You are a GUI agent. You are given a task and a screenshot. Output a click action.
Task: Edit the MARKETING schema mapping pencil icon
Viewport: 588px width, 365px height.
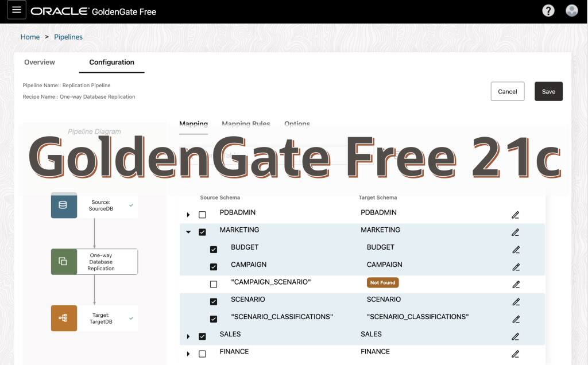[516, 232]
